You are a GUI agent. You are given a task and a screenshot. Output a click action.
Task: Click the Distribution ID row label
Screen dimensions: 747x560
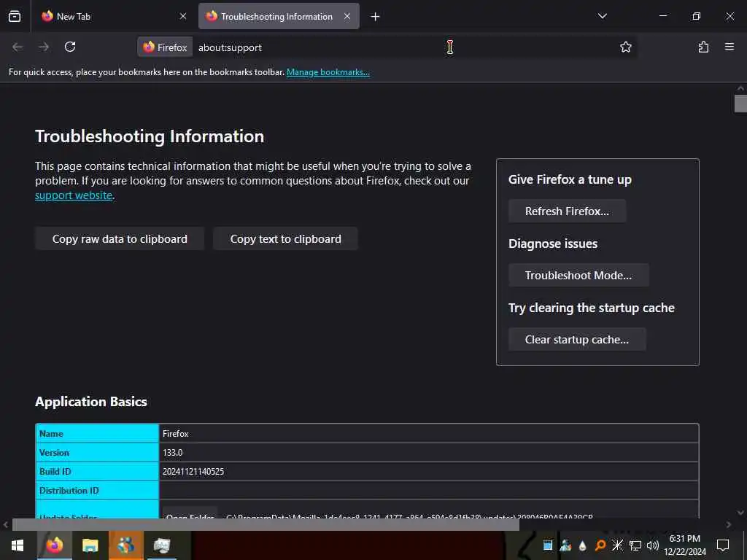tap(69, 491)
